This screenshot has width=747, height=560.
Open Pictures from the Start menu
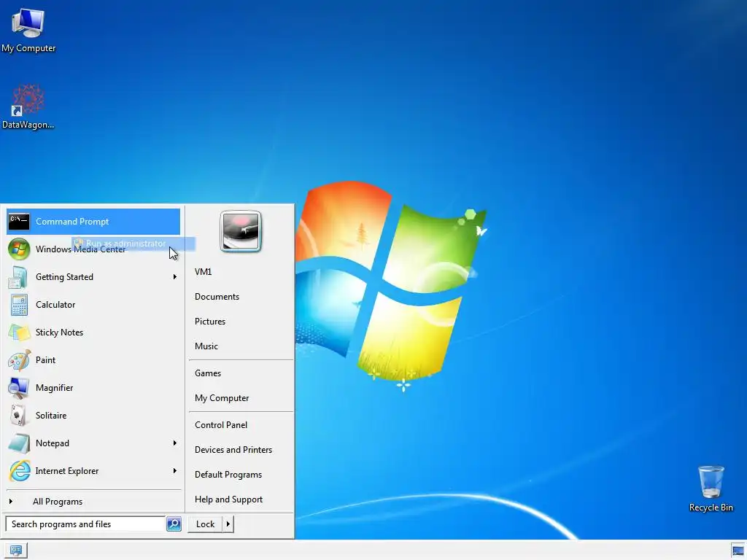pos(210,322)
